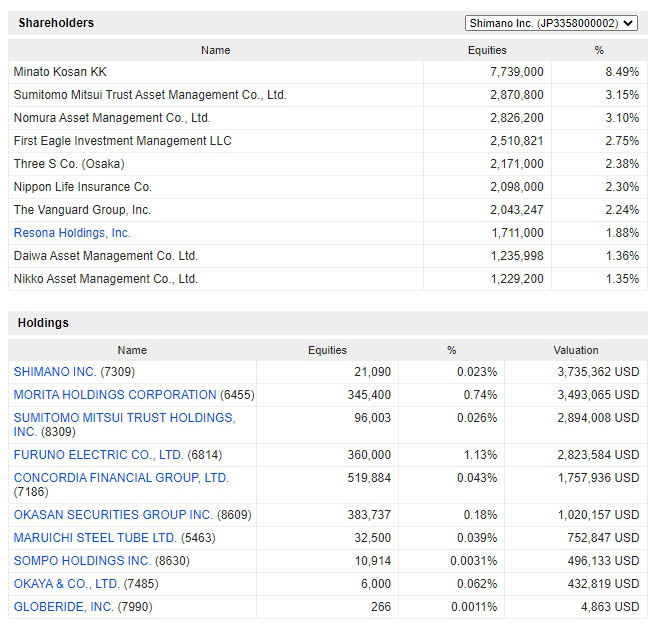The width and height of the screenshot is (658, 627).
Task: Open MORITA HOLDINGS CORPORATION link
Action: (x=115, y=395)
